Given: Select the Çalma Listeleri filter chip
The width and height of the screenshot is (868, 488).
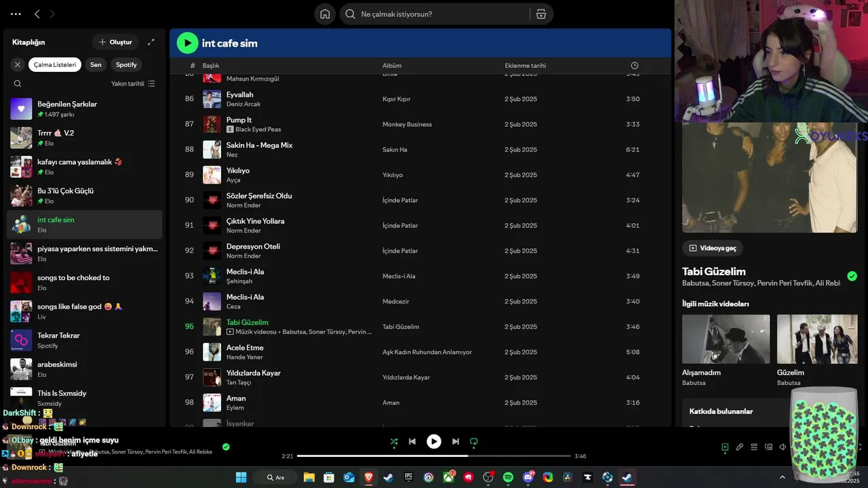Looking at the screenshot, I should tap(55, 64).
